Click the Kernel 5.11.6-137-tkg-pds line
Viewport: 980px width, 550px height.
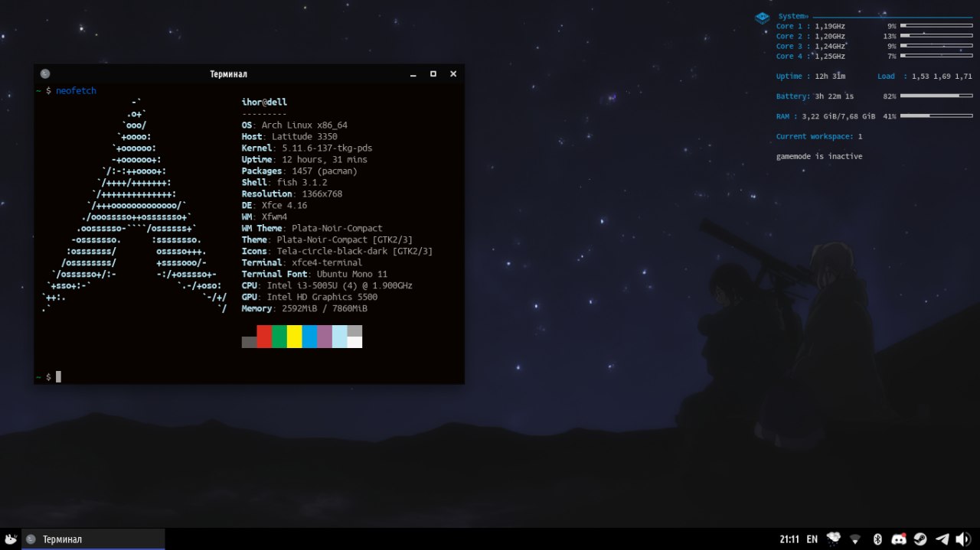click(x=307, y=148)
